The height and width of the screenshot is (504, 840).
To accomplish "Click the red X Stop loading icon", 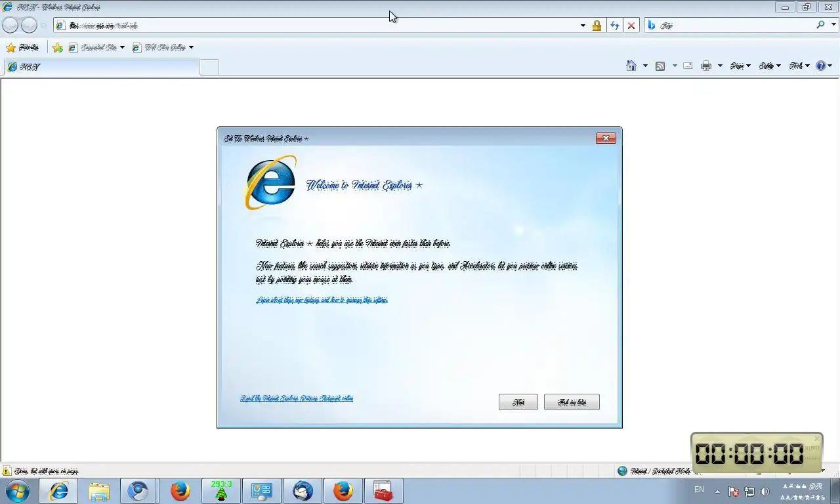I will click(x=631, y=26).
